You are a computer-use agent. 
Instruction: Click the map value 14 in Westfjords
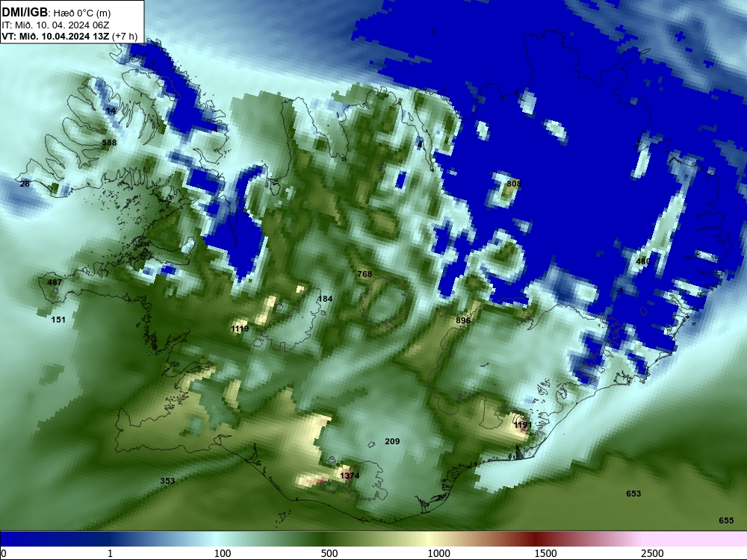111,111
